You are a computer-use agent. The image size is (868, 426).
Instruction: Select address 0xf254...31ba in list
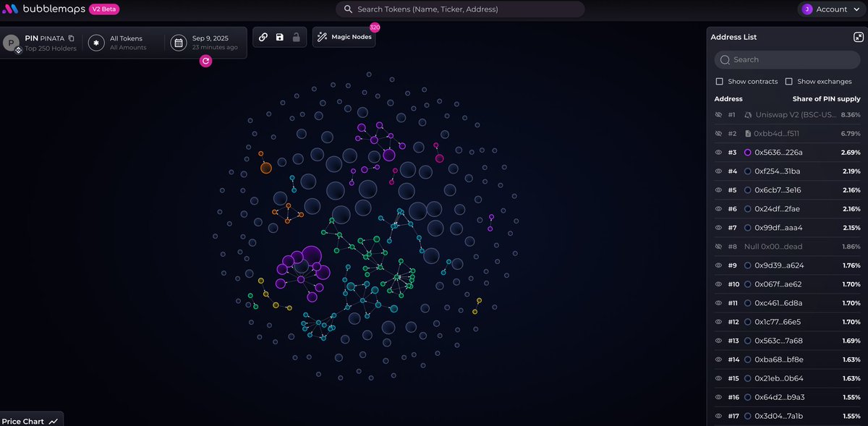pyautogui.click(x=777, y=171)
